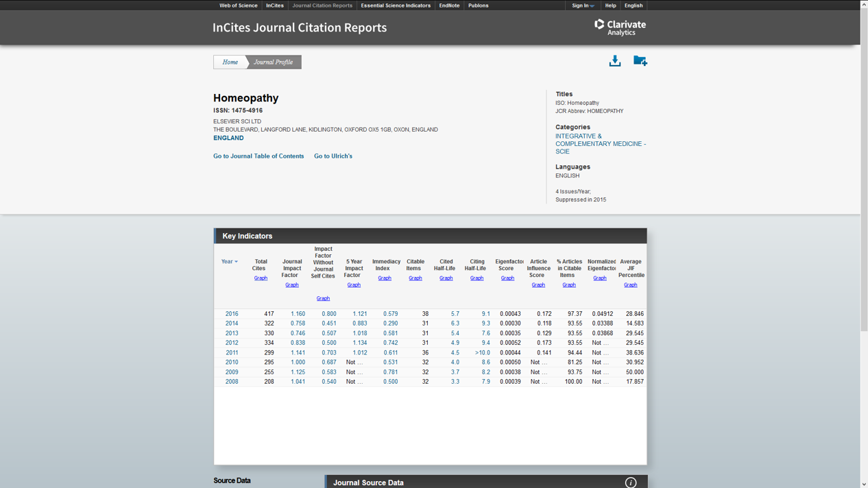The image size is (868, 488).
Task: Open 2014 impact factor value 0.758
Action: (298, 324)
